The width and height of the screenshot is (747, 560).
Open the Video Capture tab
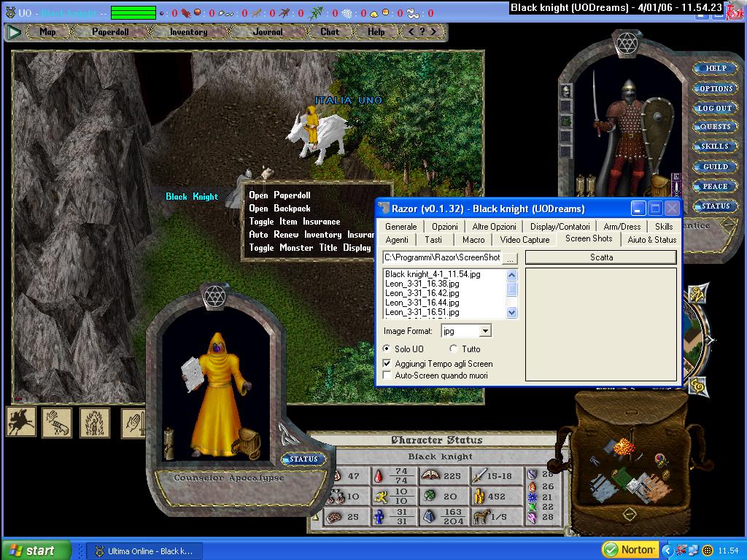pos(525,240)
